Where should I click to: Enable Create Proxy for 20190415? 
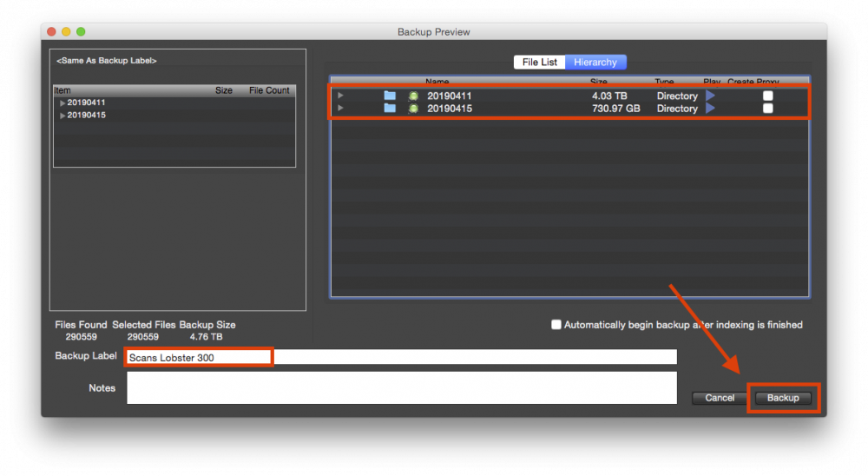[767, 109]
